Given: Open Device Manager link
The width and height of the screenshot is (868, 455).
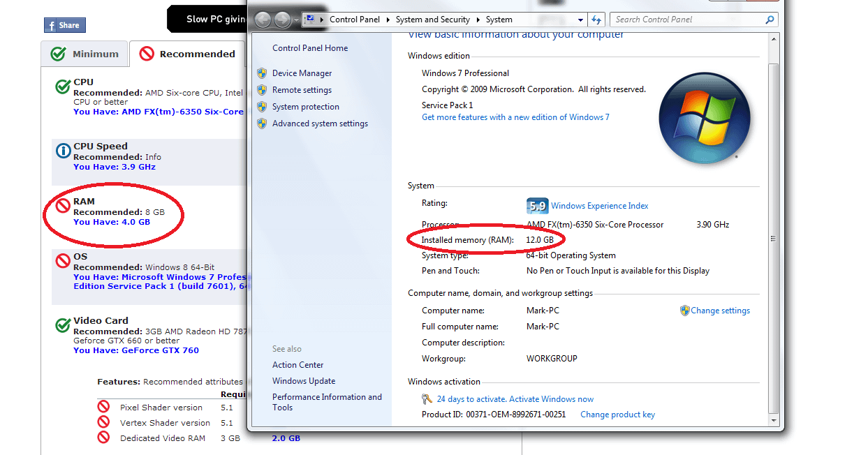Looking at the screenshot, I should 302,73.
